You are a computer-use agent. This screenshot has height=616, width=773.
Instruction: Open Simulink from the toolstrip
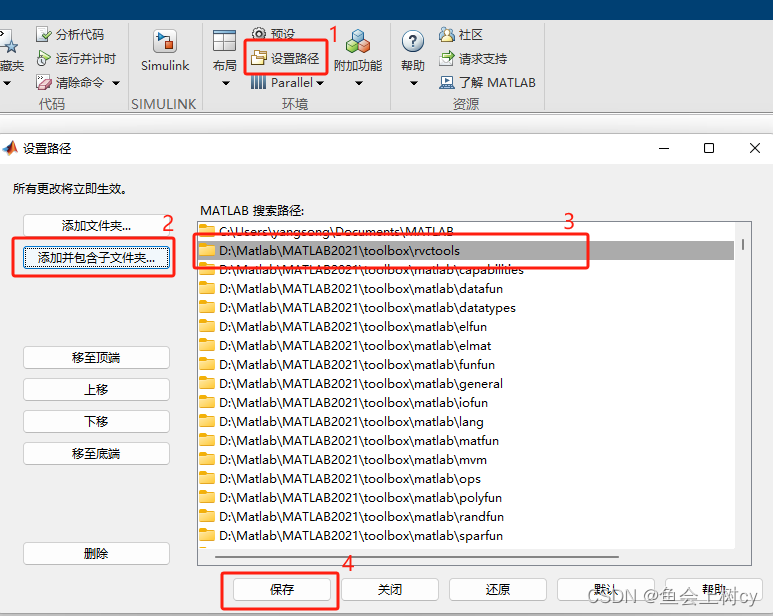[165, 51]
